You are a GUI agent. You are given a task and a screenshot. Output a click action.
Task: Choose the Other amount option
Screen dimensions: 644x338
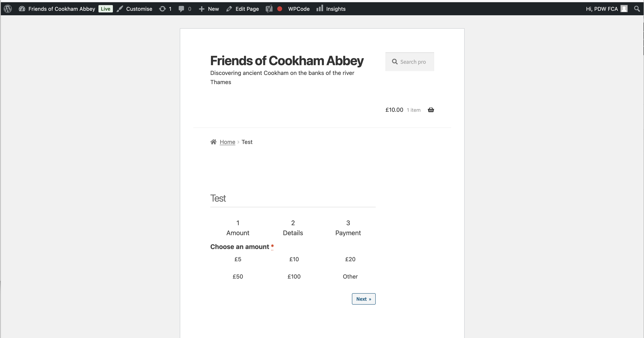[350, 277]
